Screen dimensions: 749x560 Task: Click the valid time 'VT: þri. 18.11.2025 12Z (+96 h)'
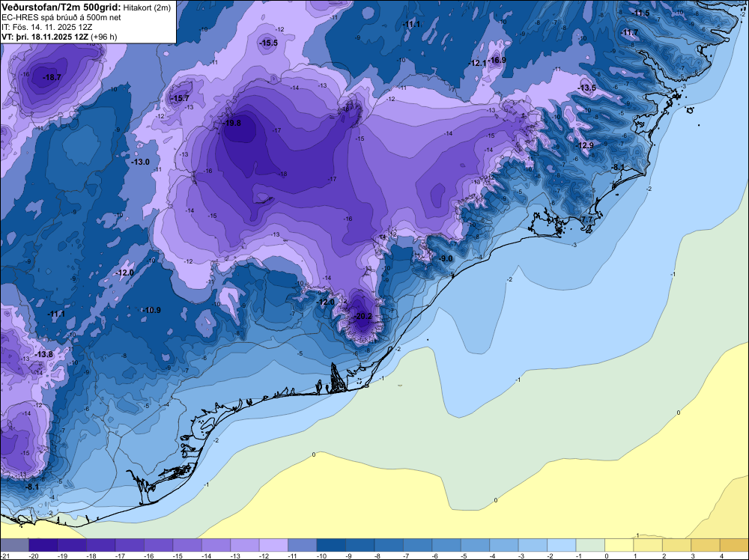tap(59, 37)
